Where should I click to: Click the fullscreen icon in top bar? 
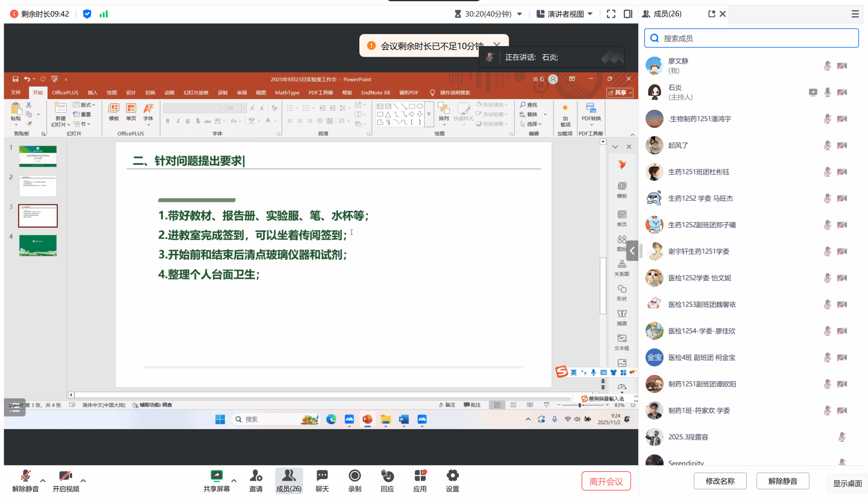coord(611,14)
